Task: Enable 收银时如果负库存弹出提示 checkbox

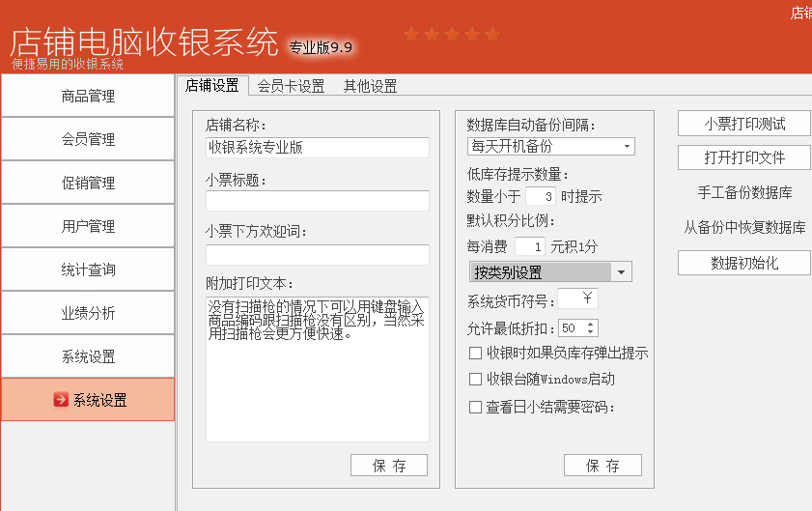Action: [475, 354]
